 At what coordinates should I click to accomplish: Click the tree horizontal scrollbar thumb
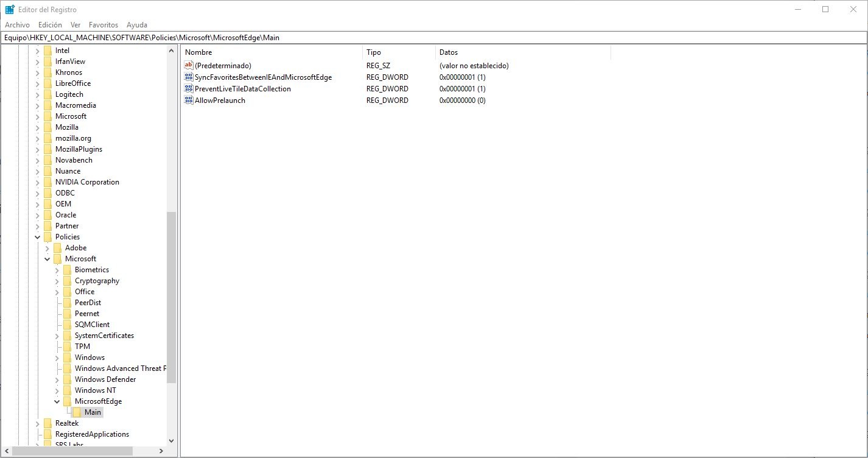[72, 451]
